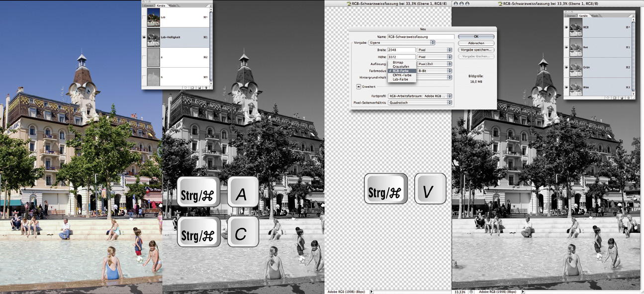Create new channel in RGB channels panel
Viewport: 644px width, 294px height.
click(621, 98)
